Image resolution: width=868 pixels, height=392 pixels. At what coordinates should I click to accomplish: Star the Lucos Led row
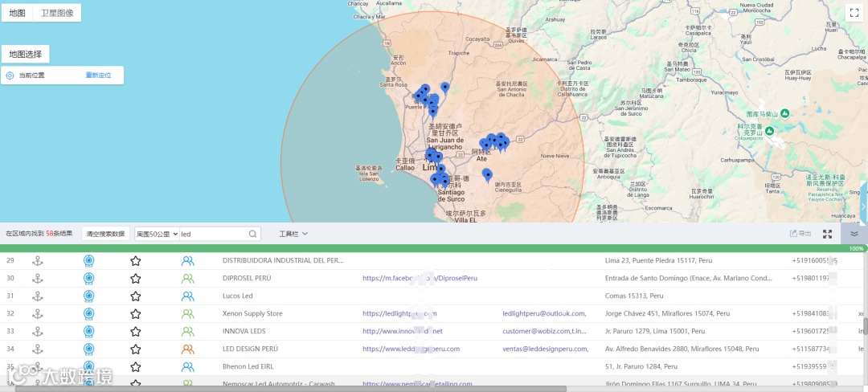136,296
